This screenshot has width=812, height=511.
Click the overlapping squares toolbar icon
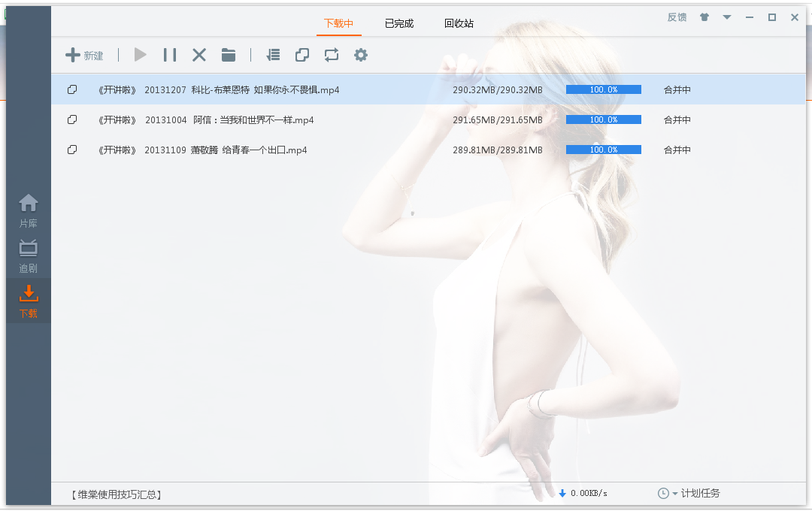click(302, 55)
